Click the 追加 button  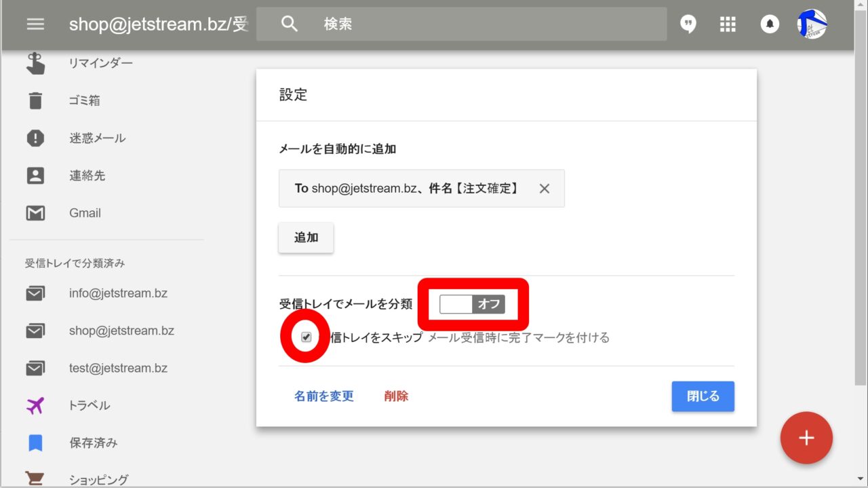[306, 238]
